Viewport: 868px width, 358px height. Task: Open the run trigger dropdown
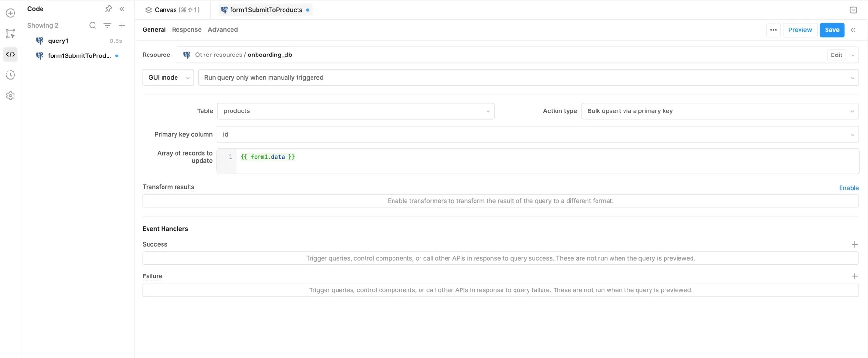[x=529, y=78]
